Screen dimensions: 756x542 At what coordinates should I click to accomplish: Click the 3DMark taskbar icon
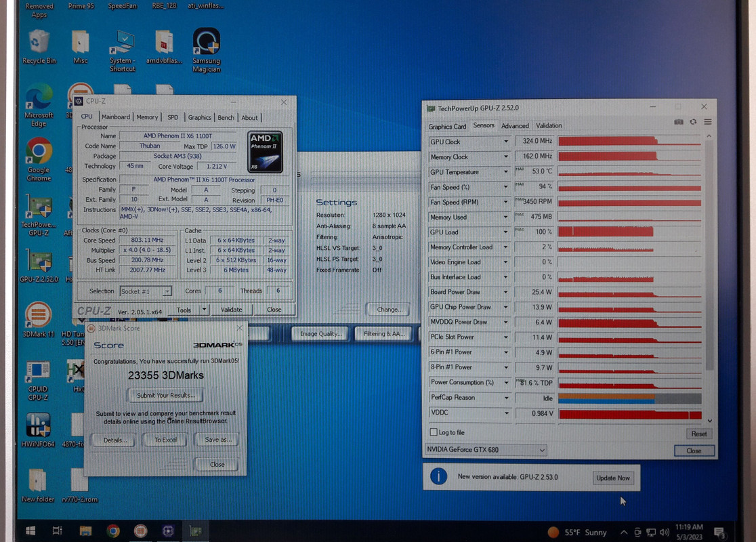tap(140, 531)
